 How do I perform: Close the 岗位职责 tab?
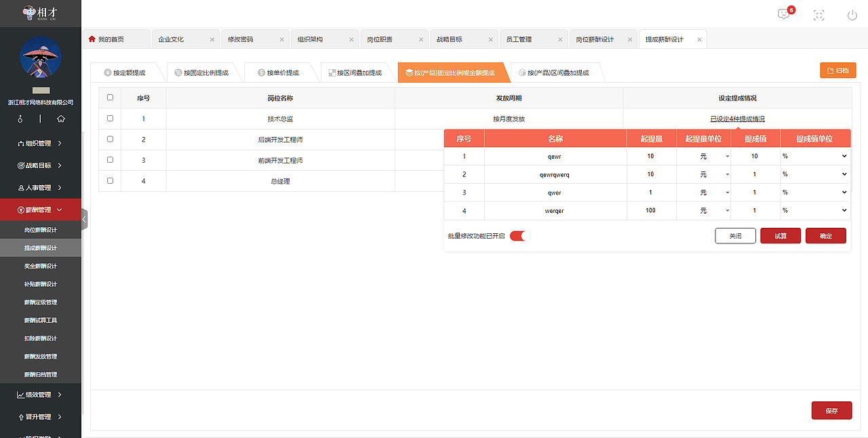point(421,39)
